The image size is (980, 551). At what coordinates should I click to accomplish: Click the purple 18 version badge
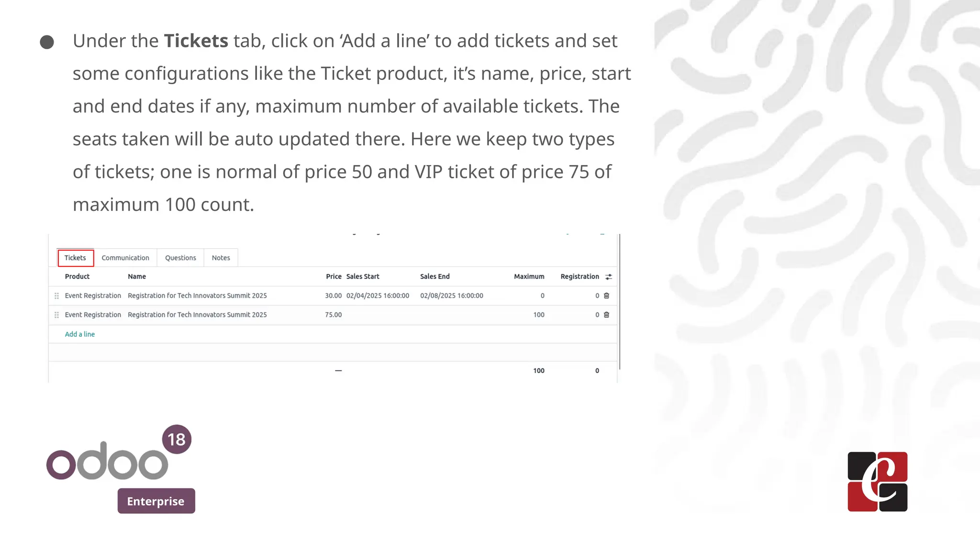(177, 439)
